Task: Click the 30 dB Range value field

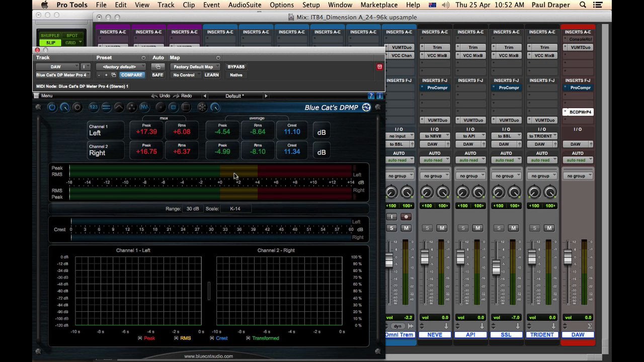Action: pyautogui.click(x=193, y=209)
